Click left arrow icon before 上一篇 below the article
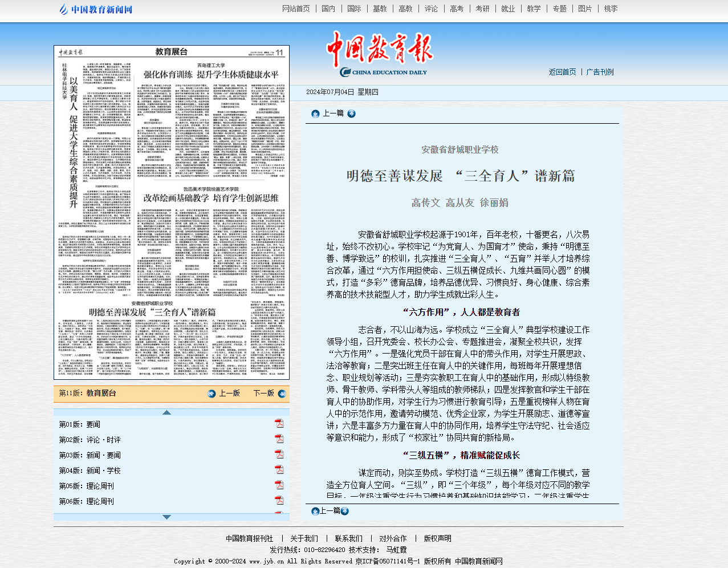Screen dimensions: 728x568 coord(315,511)
